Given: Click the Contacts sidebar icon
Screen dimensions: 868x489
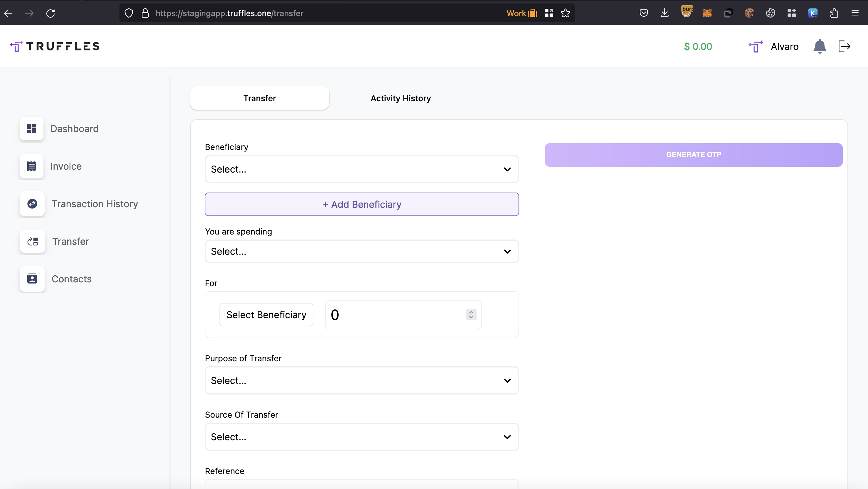Looking at the screenshot, I should point(32,279).
